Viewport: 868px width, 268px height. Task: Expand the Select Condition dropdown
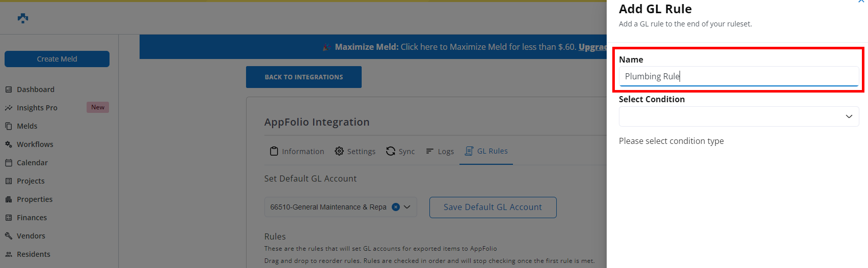[x=739, y=116]
